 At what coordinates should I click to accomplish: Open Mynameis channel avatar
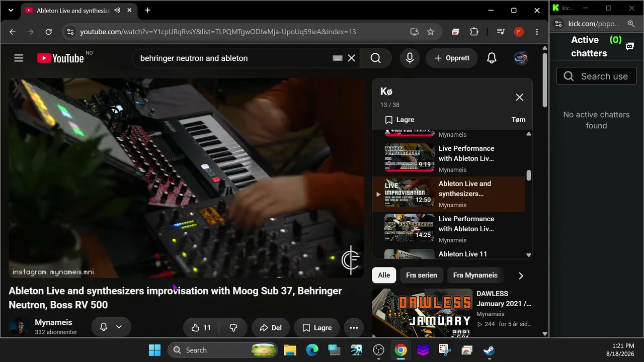(x=19, y=327)
